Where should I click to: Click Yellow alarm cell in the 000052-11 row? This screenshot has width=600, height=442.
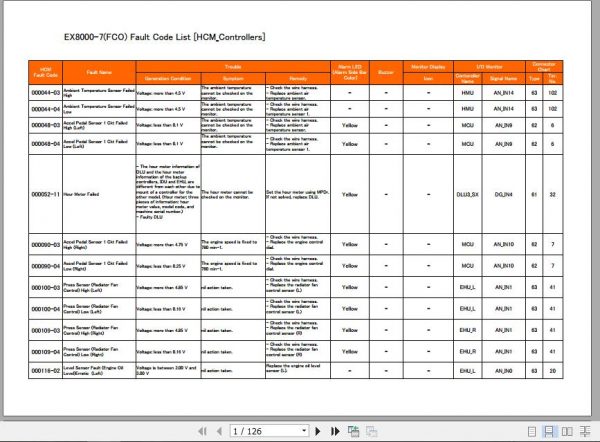tap(350, 194)
